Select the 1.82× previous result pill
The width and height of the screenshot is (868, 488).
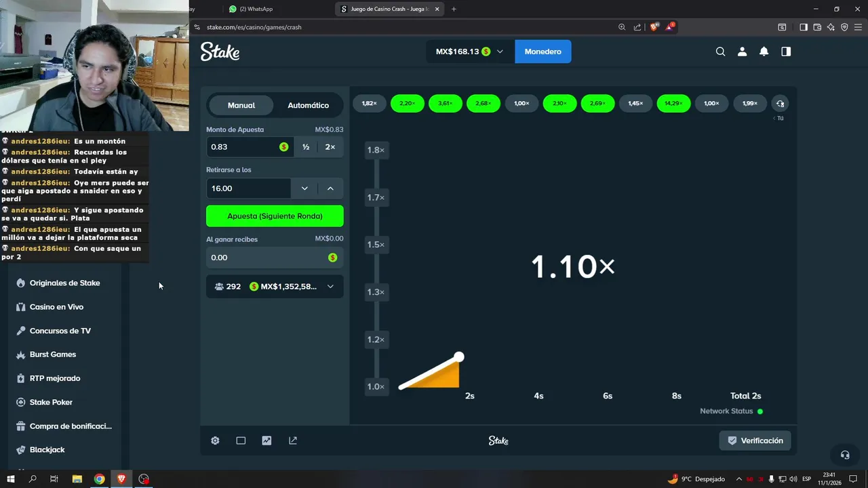pos(370,104)
